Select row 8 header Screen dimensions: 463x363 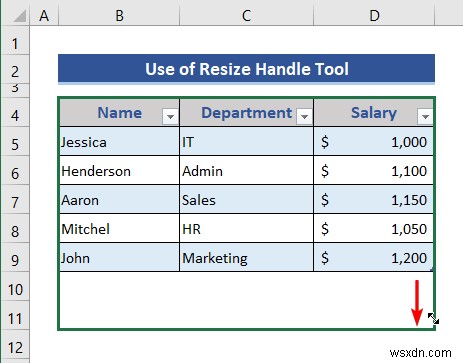[15, 228]
